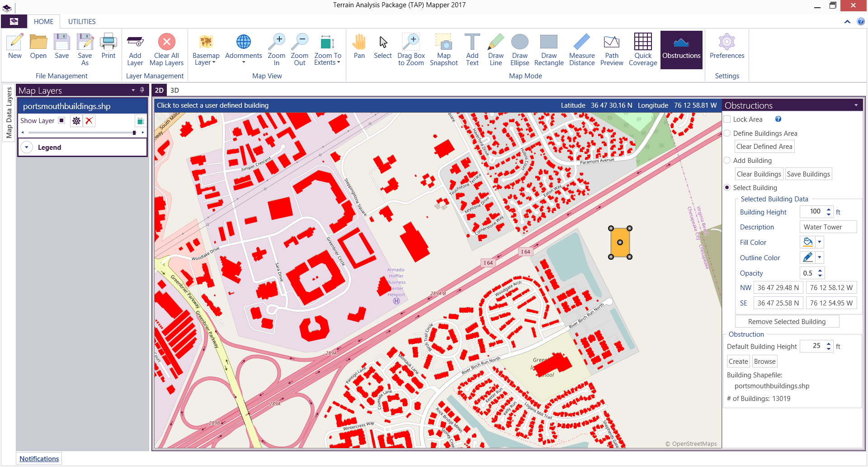868x467 pixels.
Task: Toggle the Show Layer checkbox
Action: 61,121
